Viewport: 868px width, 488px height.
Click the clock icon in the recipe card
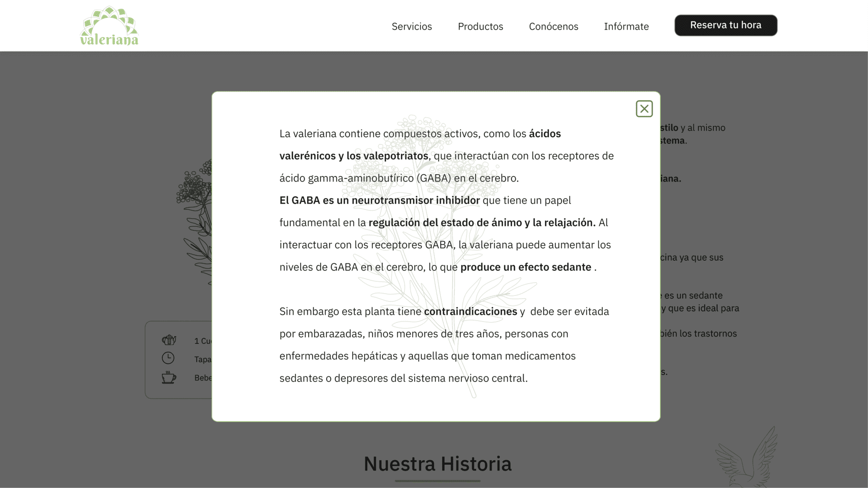tap(168, 358)
